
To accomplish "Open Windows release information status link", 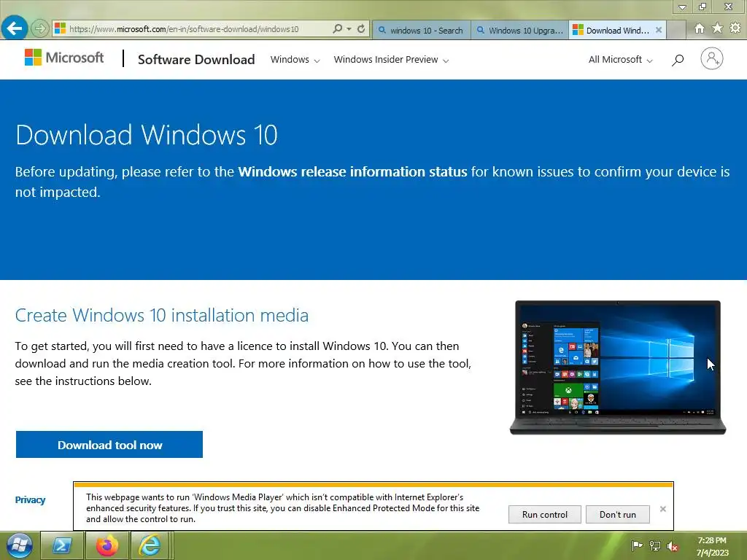I will click(x=352, y=171).
